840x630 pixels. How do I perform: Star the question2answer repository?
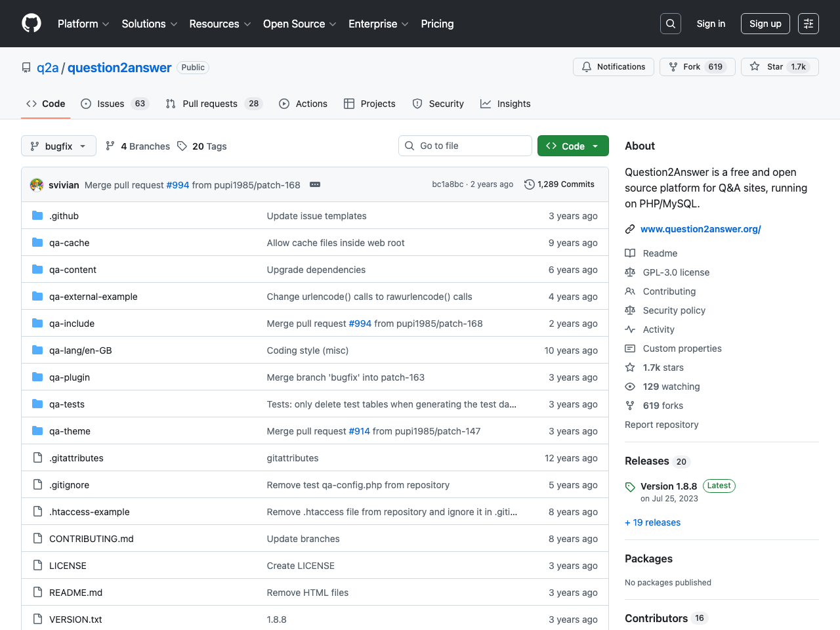click(x=779, y=67)
